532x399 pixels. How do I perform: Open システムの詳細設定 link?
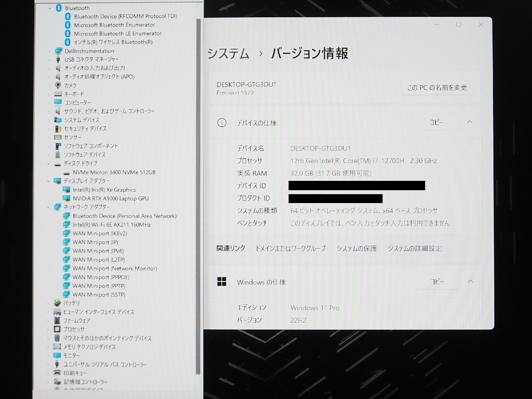point(415,248)
